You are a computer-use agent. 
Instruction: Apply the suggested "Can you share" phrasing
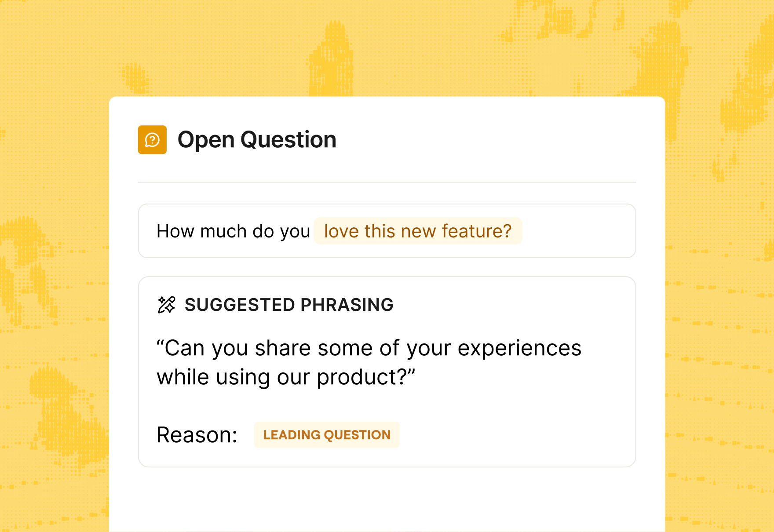(x=369, y=362)
